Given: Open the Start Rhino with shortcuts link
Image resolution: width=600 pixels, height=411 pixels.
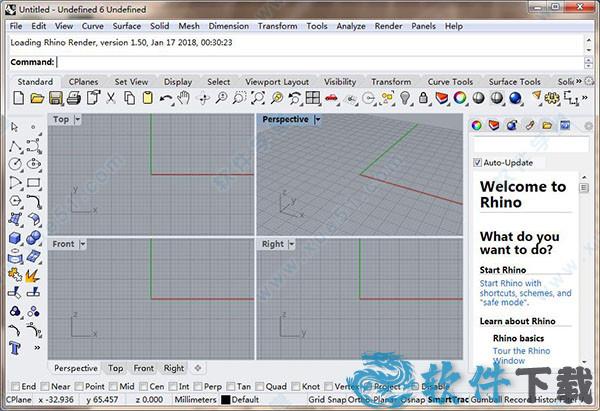Looking at the screenshot, I should pos(525,293).
